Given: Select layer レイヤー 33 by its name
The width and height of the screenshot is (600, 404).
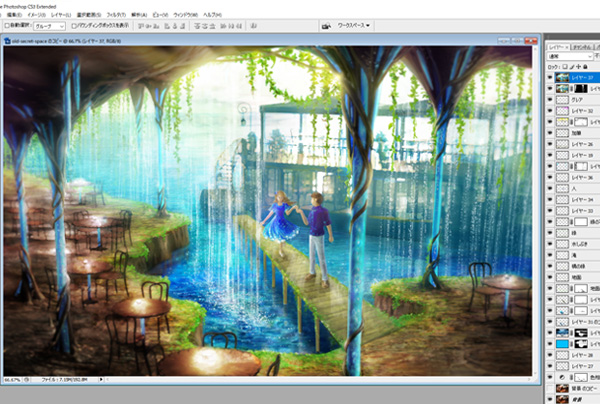Looking at the screenshot, I should pyautogui.click(x=582, y=211).
